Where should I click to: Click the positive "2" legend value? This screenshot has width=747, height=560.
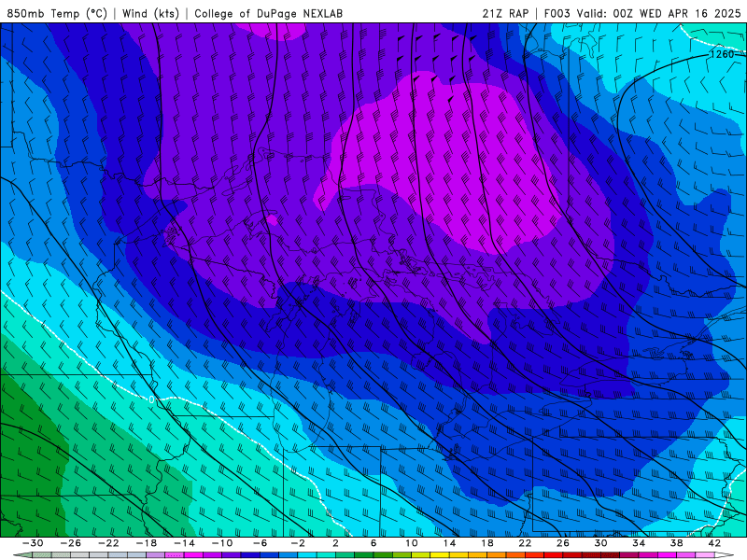coord(335,543)
